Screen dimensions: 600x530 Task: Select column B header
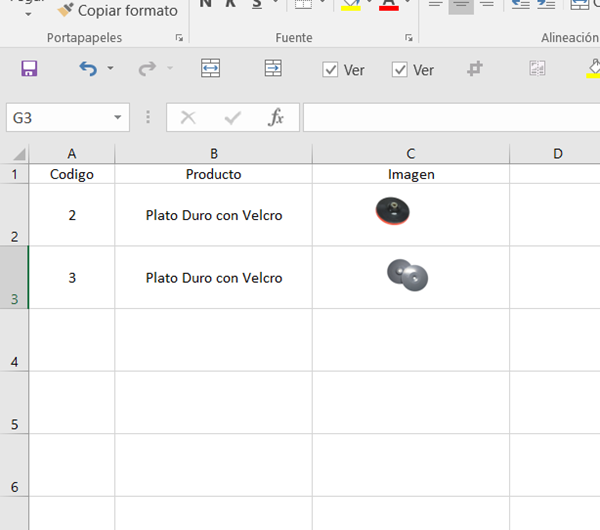tap(214, 154)
